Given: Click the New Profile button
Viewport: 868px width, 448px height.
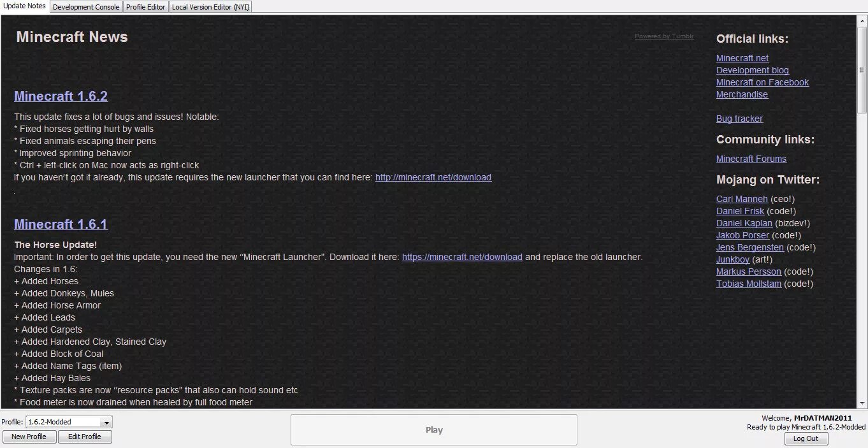Looking at the screenshot, I should click(x=29, y=437).
